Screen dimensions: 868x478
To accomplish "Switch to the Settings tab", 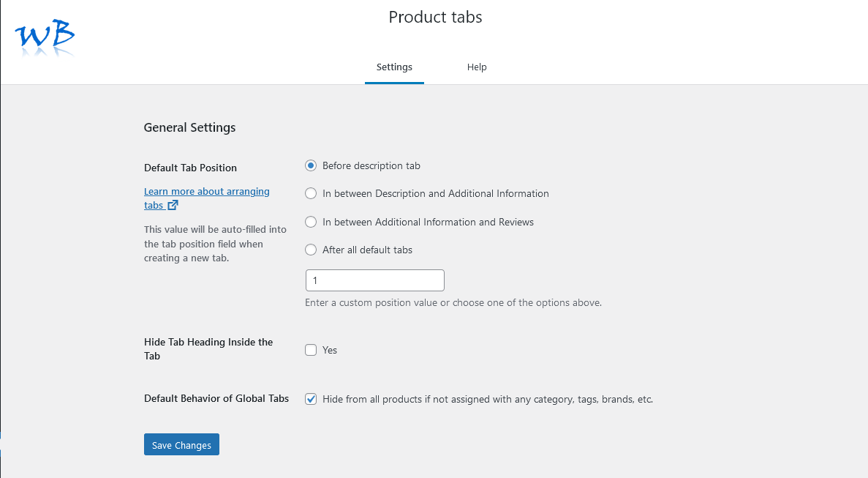I will click(x=394, y=67).
